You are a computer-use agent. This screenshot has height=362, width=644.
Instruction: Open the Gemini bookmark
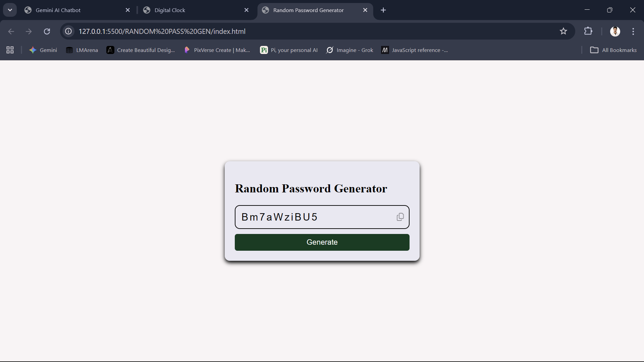click(x=43, y=50)
